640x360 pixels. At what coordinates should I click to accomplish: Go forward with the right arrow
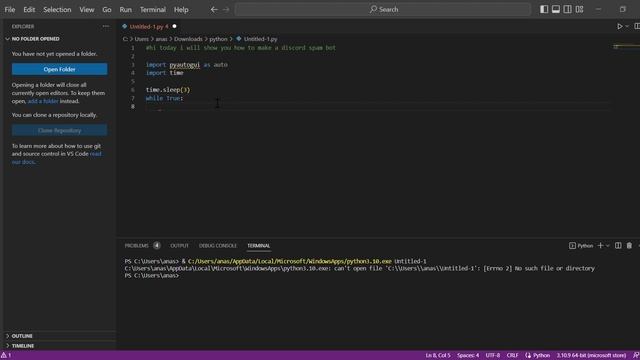click(x=226, y=9)
